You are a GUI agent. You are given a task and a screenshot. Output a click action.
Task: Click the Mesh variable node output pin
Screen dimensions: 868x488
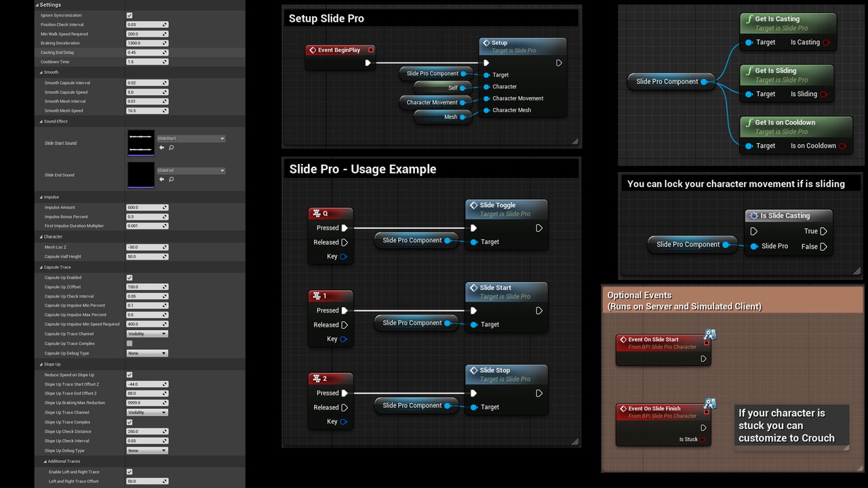463,117
